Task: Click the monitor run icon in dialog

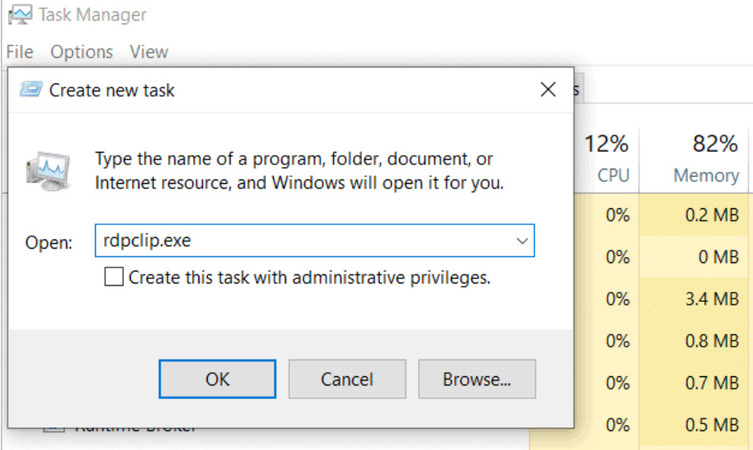Action: pyautogui.click(x=48, y=171)
